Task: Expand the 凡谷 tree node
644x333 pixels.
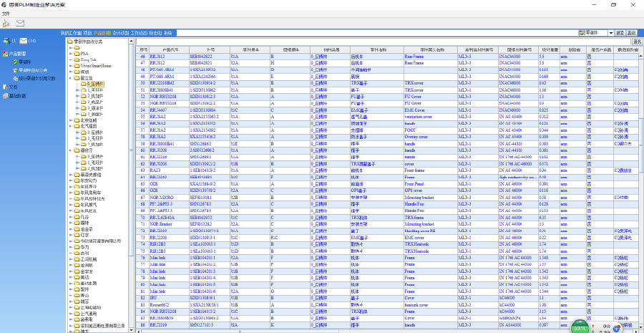Action: point(71,217)
